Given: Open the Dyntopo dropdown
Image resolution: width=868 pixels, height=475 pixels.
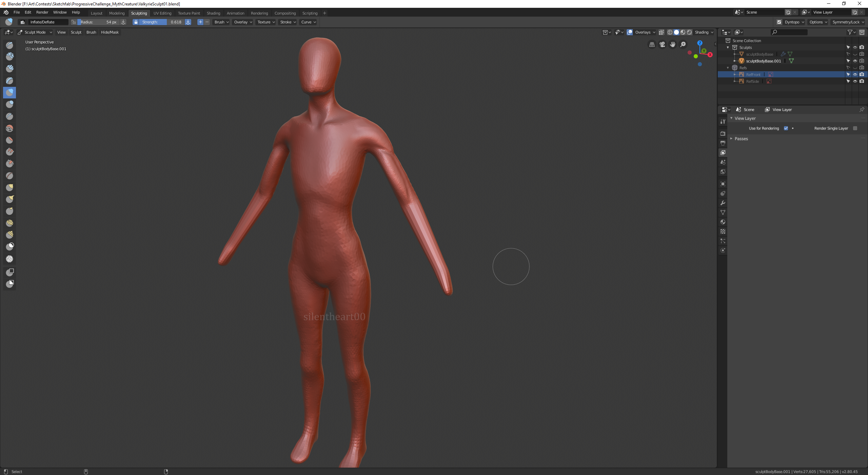Looking at the screenshot, I should [794, 22].
